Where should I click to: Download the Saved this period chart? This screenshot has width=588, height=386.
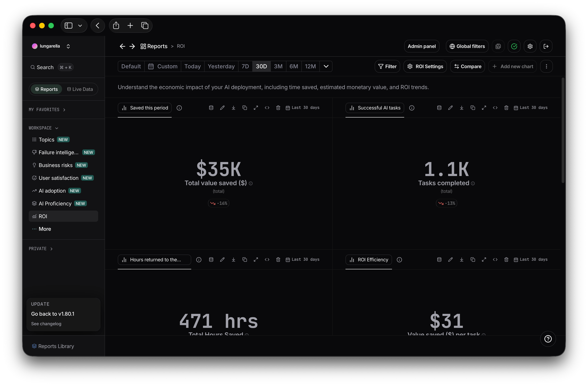[234, 107]
